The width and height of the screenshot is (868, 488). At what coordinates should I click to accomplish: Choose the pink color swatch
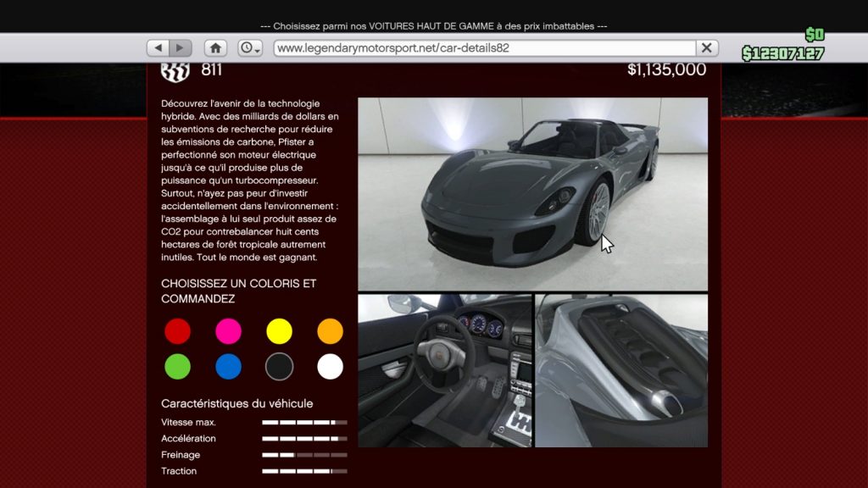(229, 331)
